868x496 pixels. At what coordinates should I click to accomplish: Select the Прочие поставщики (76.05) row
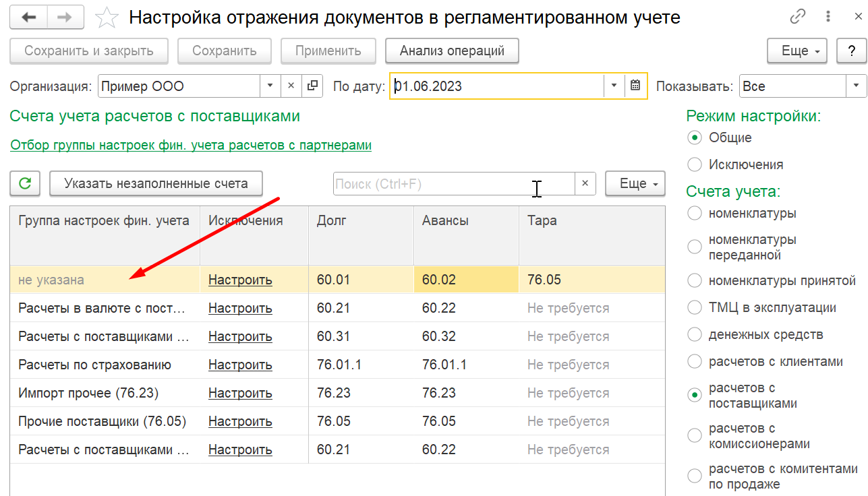337,421
